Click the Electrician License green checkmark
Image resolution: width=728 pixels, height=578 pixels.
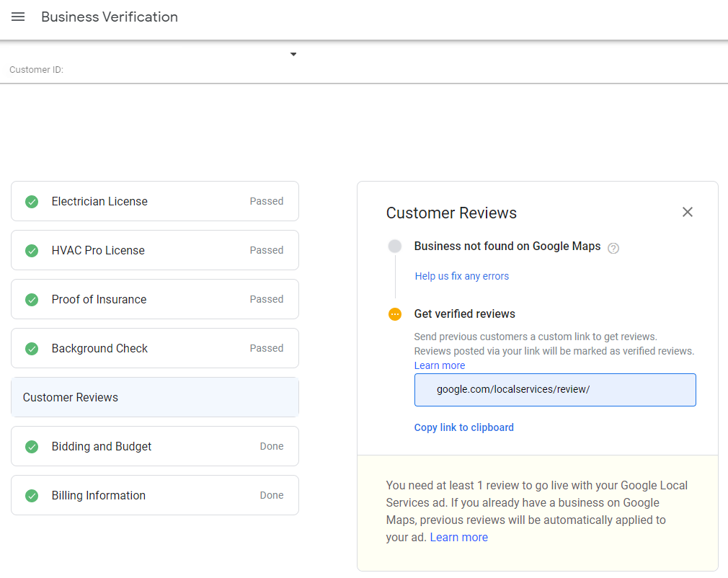coord(32,202)
